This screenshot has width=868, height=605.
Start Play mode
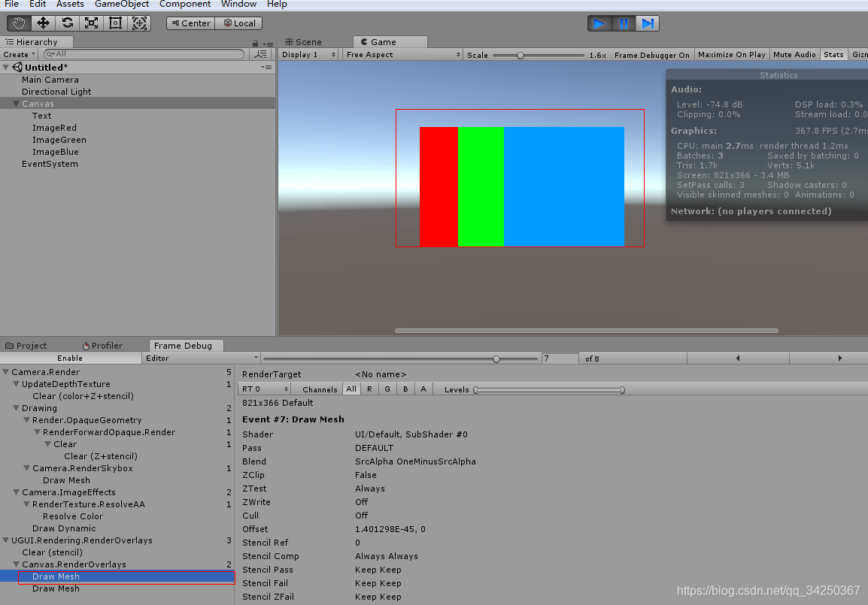click(x=599, y=23)
